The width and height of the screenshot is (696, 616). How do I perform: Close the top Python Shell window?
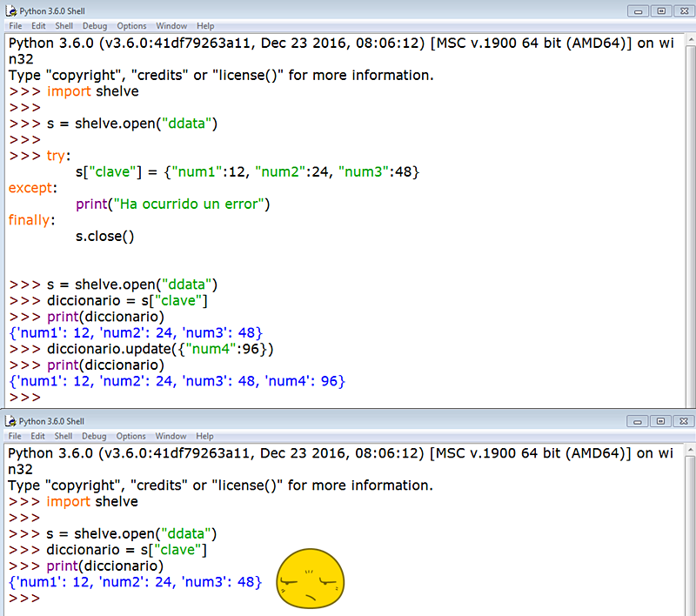pos(685,11)
